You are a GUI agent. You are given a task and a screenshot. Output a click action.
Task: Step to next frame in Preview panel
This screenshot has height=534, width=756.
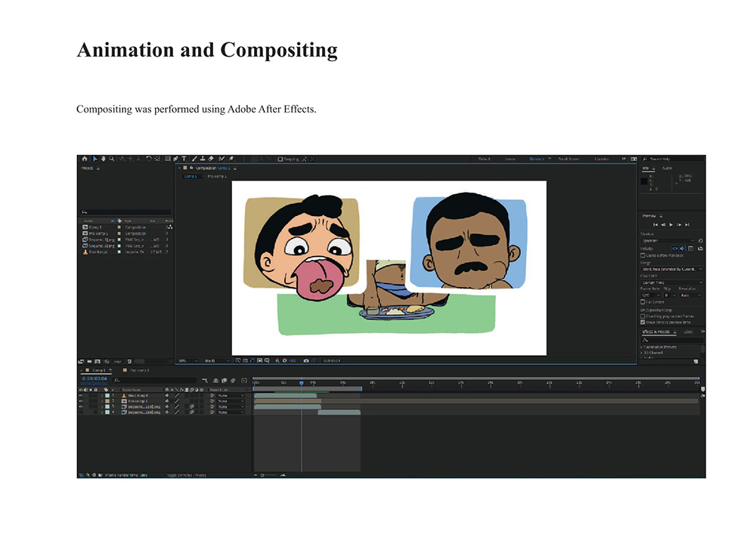pyautogui.click(x=680, y=225)
